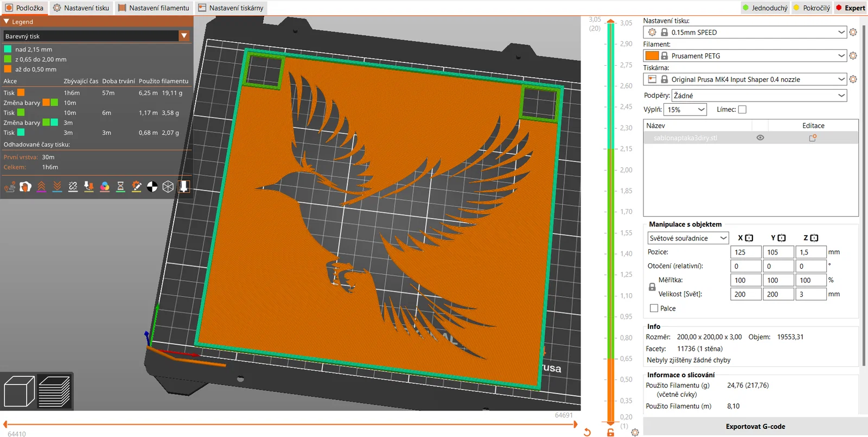Click the right panel vertical scrollbar

(864, 195)
